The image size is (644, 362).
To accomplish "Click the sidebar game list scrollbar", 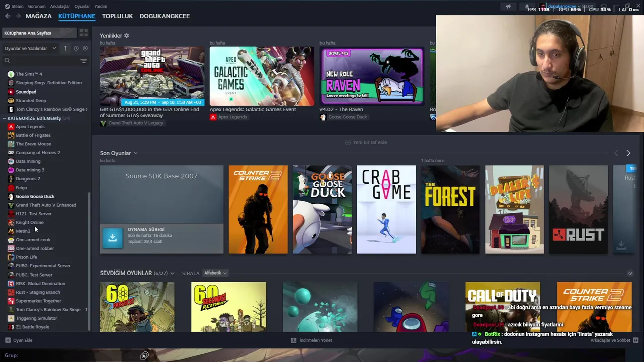I will pos(90,260).
